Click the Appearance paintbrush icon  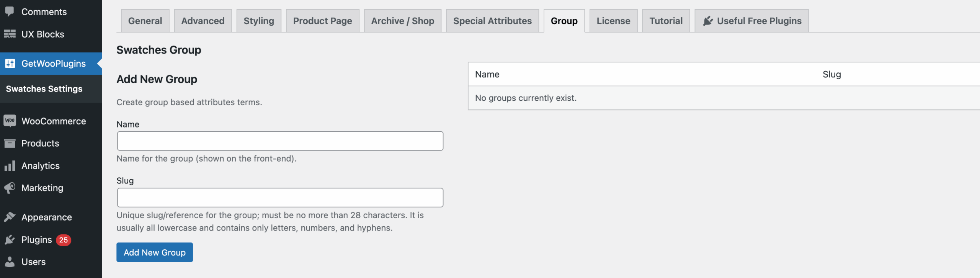(10, 217)
